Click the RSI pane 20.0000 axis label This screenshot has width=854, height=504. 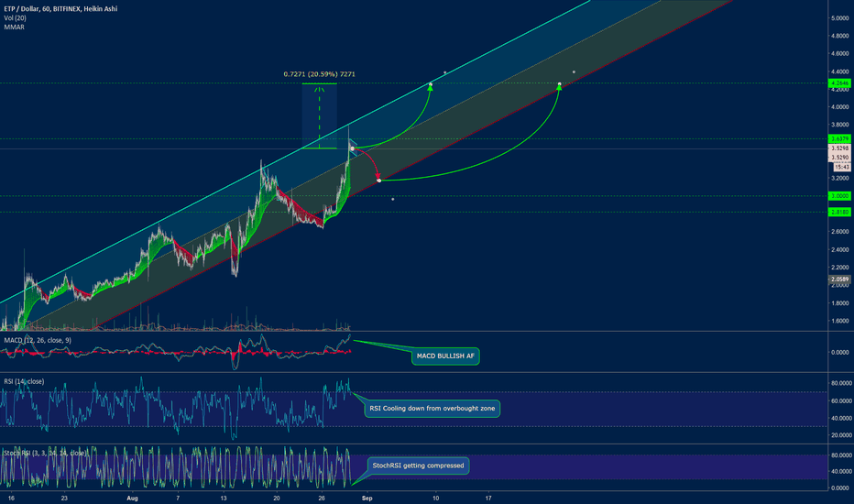(x=840, y=434)
